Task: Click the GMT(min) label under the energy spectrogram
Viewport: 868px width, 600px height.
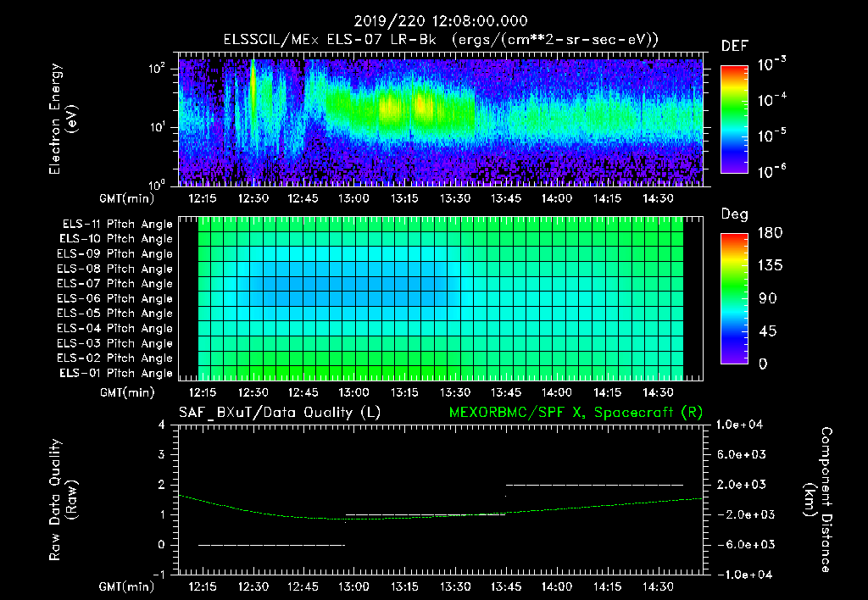Action: point(127,198)
